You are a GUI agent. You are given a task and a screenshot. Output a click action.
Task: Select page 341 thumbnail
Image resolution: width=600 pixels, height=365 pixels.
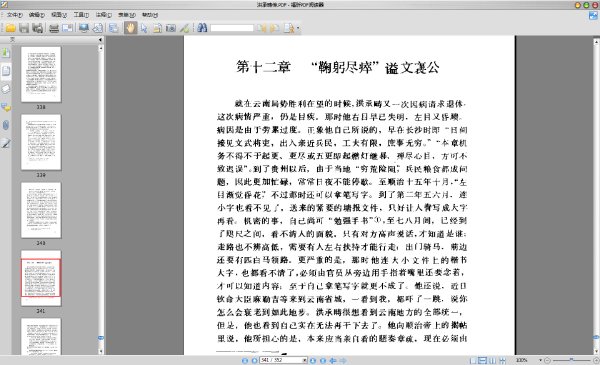[41, 278]
